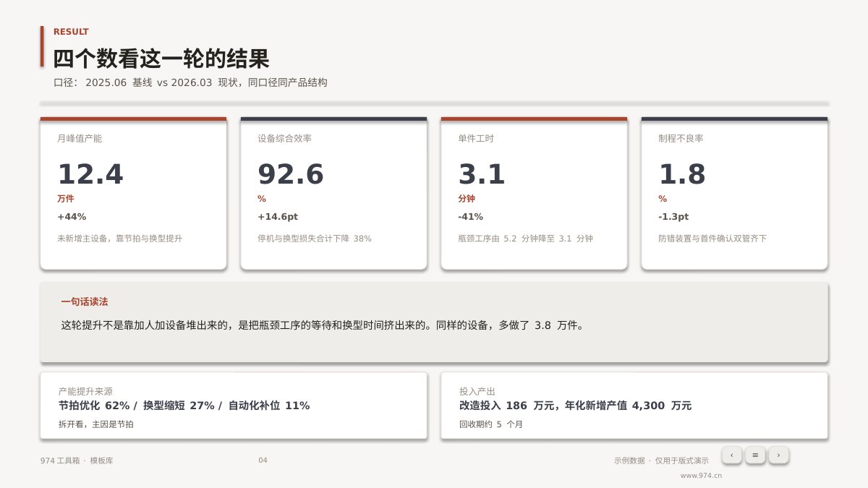Click the 单件工时 card label
The width and height of the screenshot is (868, 488).
coord(476,138)
